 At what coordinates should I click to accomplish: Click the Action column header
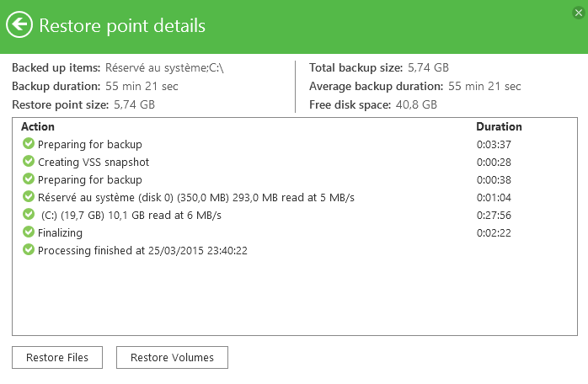(x=38, y=126)
